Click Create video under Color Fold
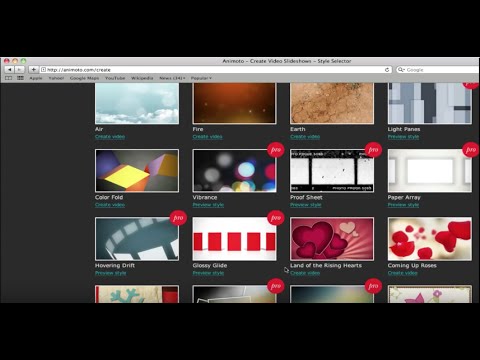 click(110, 205)
